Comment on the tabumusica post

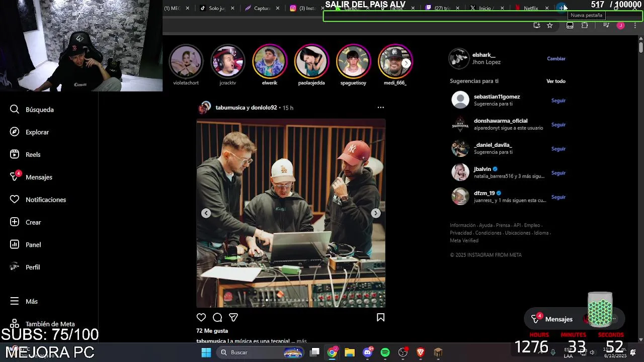coord(217,317)
